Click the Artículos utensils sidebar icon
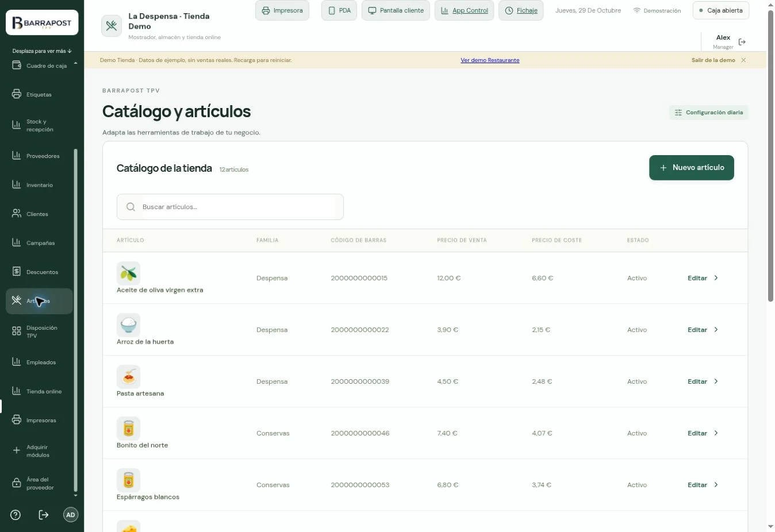The height and width of the screenshot is (532, 775). (17, 300)
